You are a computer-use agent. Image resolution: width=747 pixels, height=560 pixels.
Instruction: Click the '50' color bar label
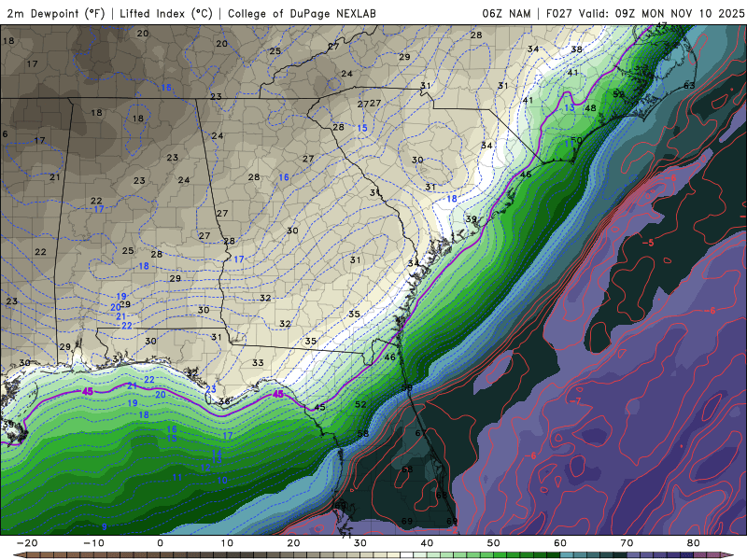point(494,543)
